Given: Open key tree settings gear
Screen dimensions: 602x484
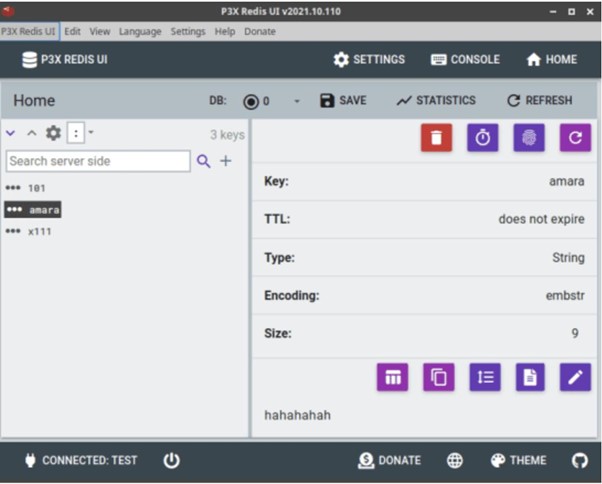Looking at the screenshot, I should coord(53,133).
